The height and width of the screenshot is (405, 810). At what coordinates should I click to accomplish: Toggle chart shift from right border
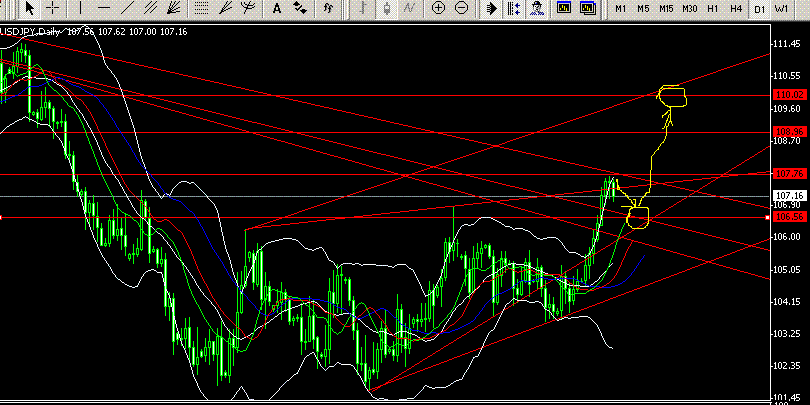point(514,8)
